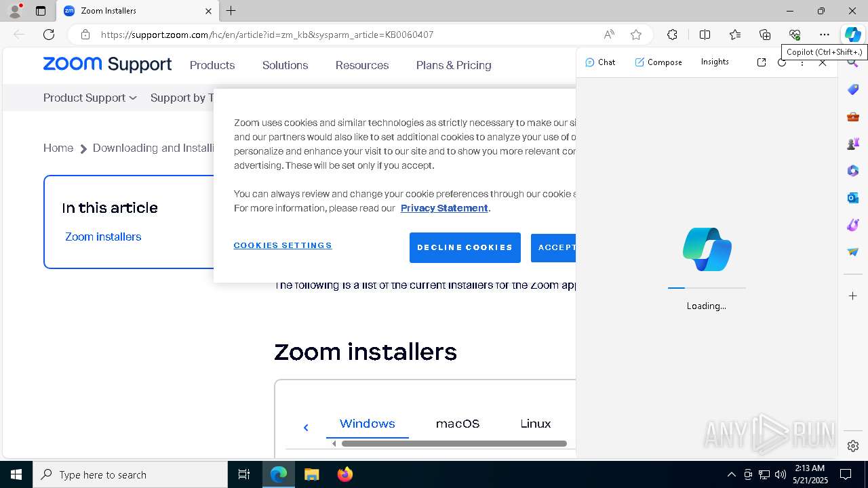
Task: Open the Tools briefcase sidebar icon
Action: 853,117
